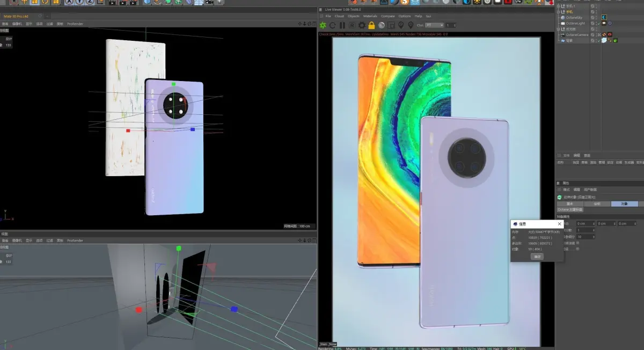Click the stepper field showing 1 beside Chn
Screen dimensions: 644x350
451,25
